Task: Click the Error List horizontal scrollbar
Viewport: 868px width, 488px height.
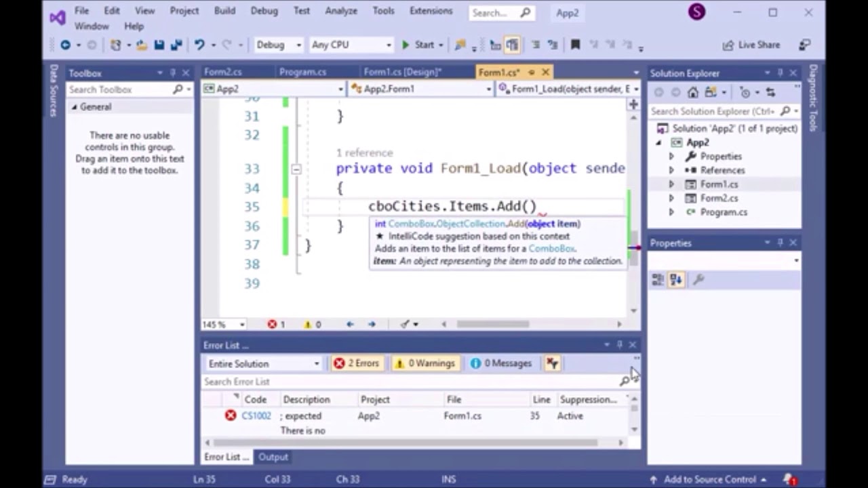Action: [406, 443]
